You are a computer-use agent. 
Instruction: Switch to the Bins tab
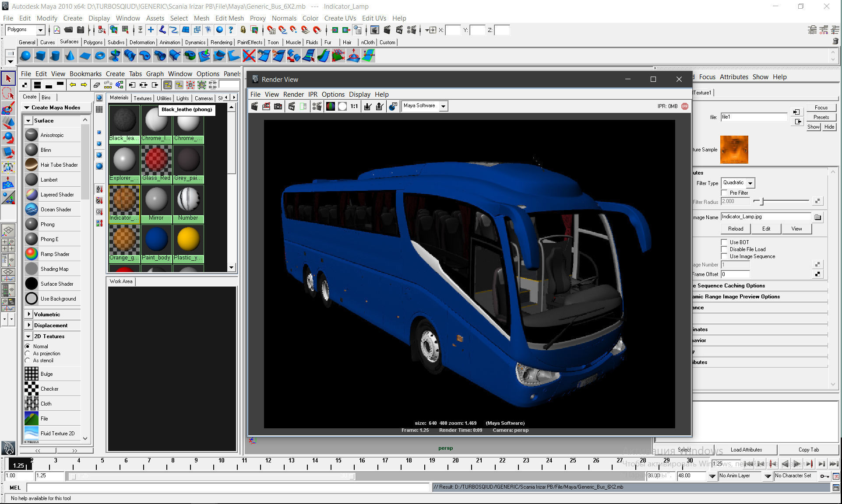46,97
